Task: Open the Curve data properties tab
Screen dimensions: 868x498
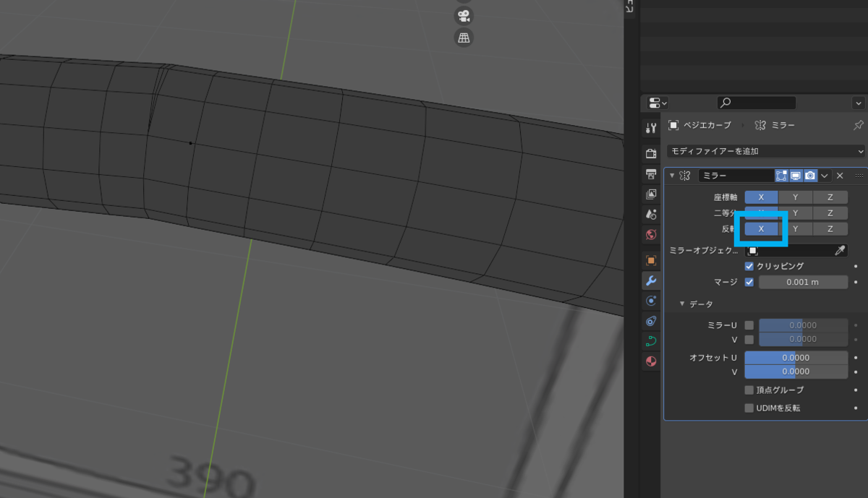Action: [651, 341]
